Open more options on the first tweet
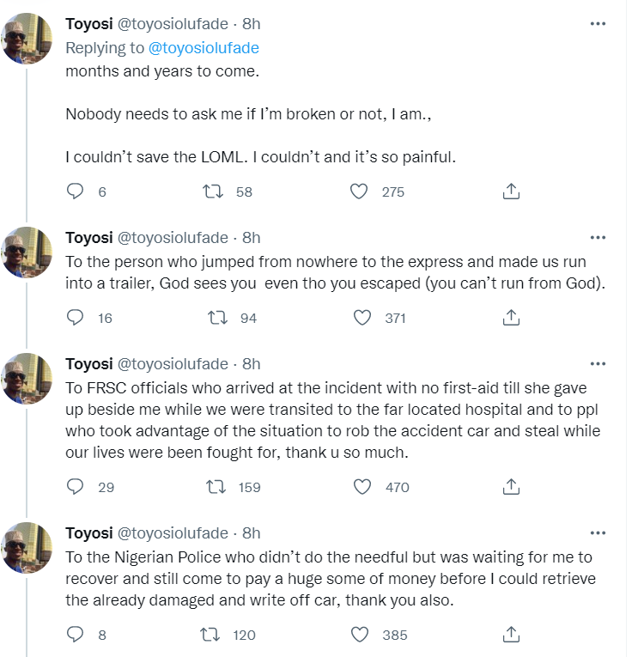This screenshot has height=657, width=644. coord(598,24)
